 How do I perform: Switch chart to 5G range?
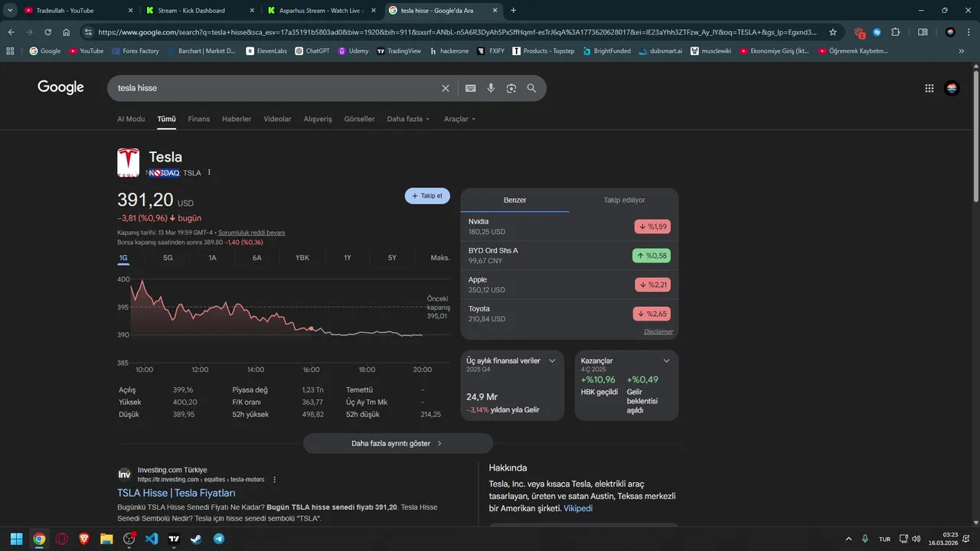[x=168, y=258]
